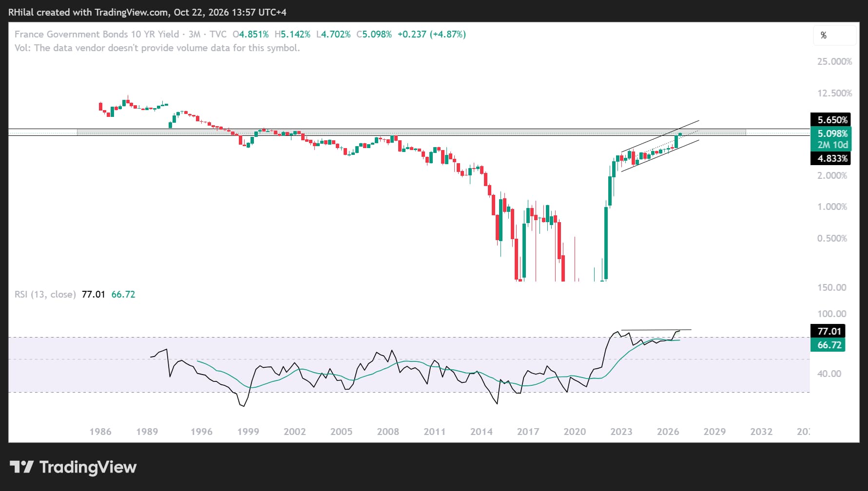Click the close value C5.098% in the header

(x=374, y=34)
